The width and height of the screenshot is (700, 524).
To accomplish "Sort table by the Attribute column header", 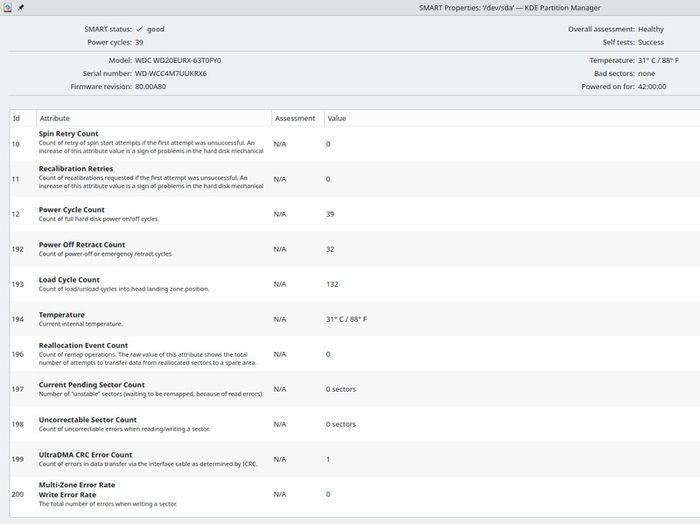I will [154, 118].
